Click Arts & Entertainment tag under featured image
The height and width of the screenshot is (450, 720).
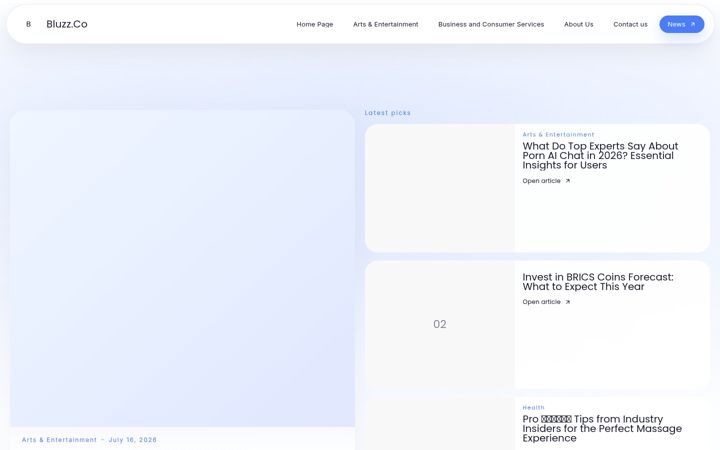[59, 439]
